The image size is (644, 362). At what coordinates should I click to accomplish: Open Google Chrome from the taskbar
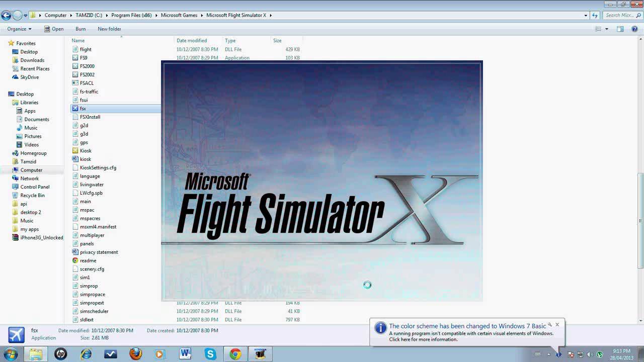pos(235,354)
